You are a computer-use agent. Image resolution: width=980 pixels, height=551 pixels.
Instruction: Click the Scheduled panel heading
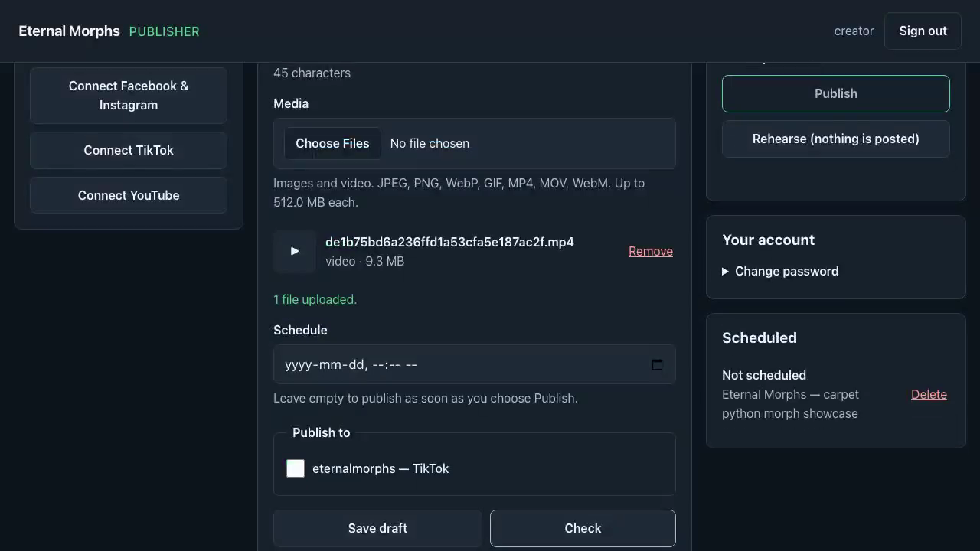(x=759, y=337)
